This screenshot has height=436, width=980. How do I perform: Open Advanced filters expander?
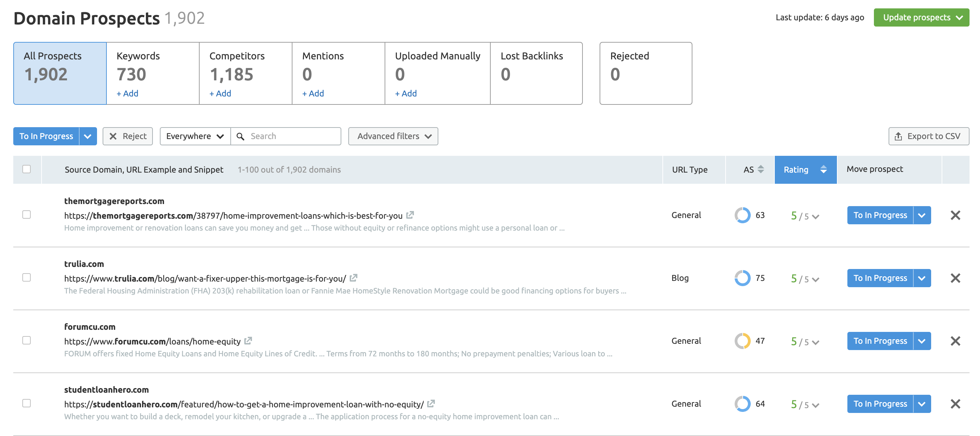[x=393, y=136]
